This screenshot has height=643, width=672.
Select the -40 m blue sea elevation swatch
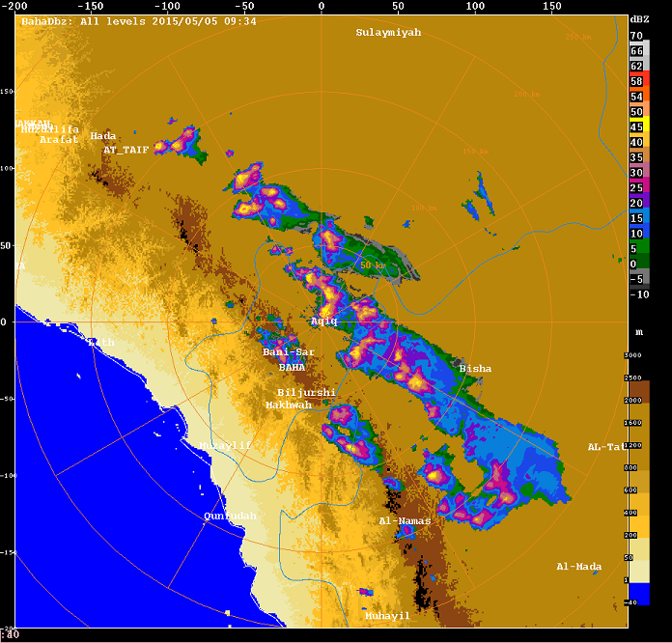click(639, 594)
